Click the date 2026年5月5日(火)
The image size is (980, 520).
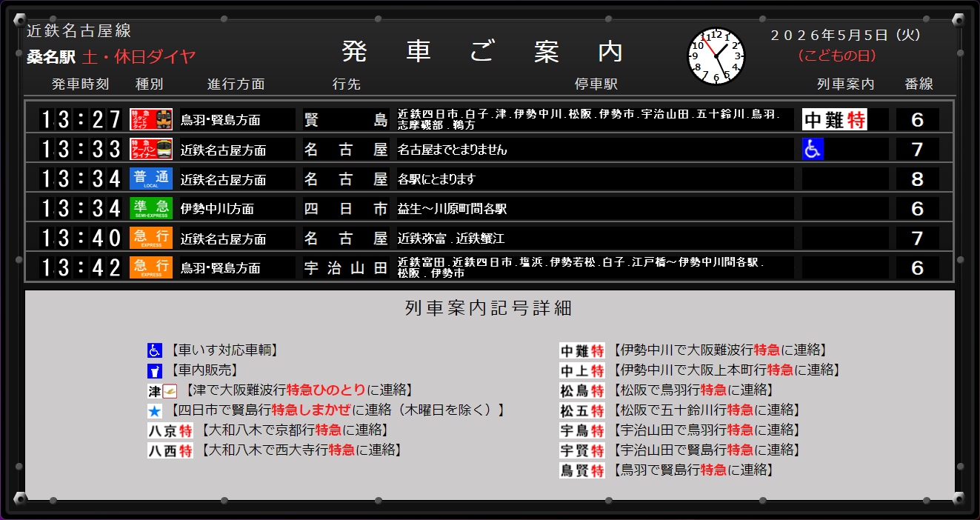click(x=845, y=35)
